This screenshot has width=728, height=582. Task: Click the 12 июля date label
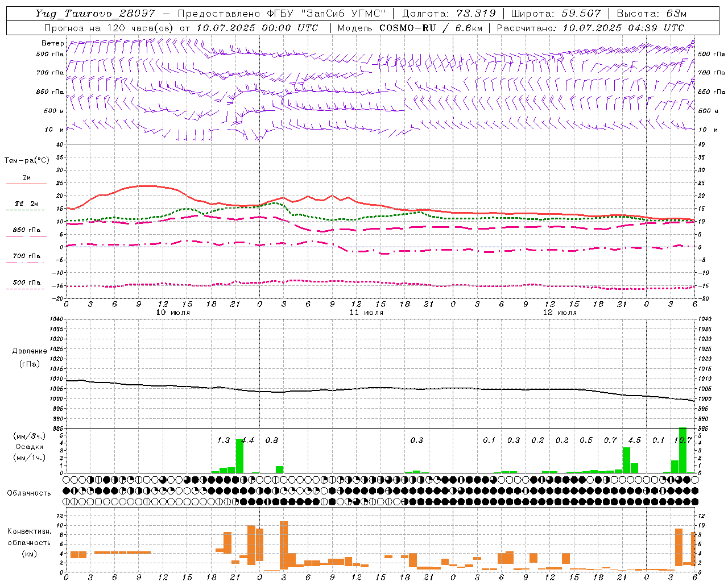(x=560, y=313)
